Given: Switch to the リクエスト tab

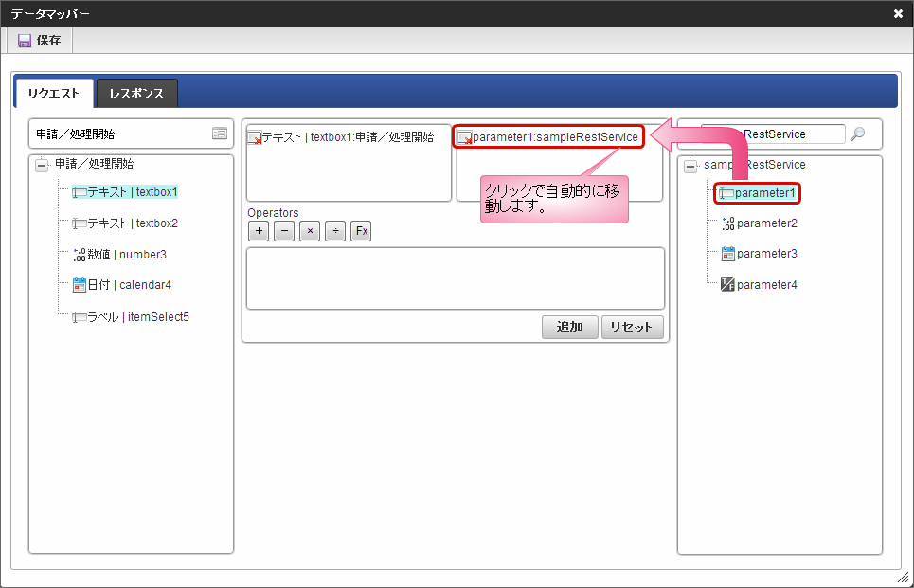Looking at the screenshot, I should pos(54,93).
